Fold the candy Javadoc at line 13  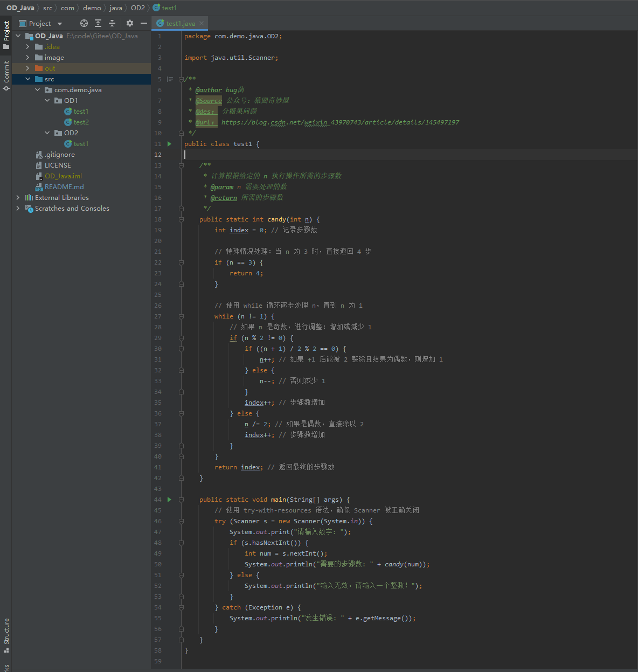181,165
